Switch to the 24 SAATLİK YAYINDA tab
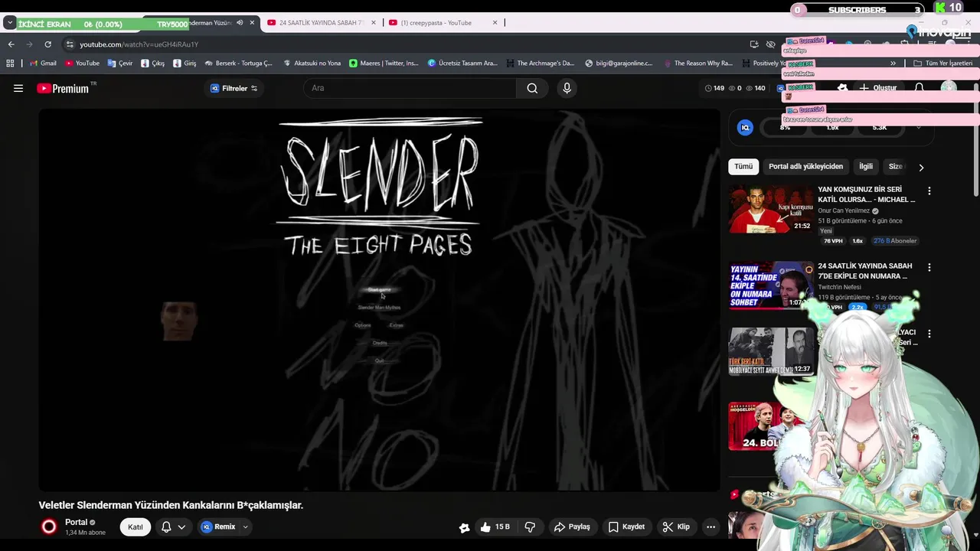980x551 pixels. pyautogui.click(x=320, y=23)
